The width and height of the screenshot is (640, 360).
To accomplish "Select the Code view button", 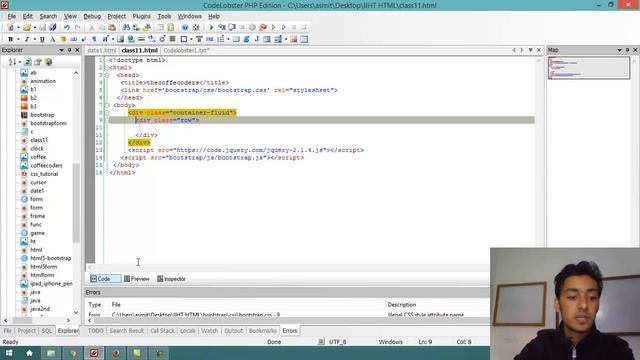I will coord(105,279).
